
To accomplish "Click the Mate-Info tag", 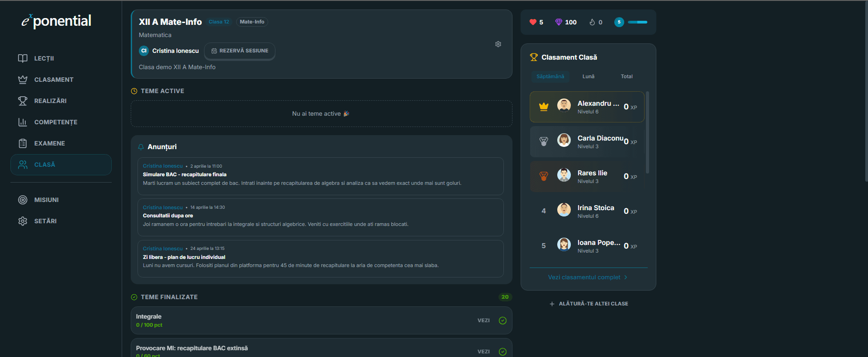I will [252, 22].
